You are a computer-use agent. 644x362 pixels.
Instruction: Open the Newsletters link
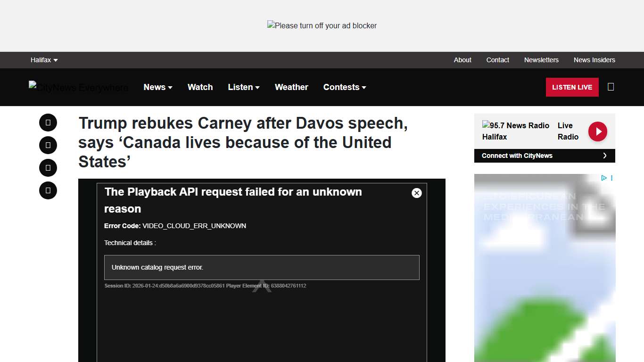pos(541,60)
